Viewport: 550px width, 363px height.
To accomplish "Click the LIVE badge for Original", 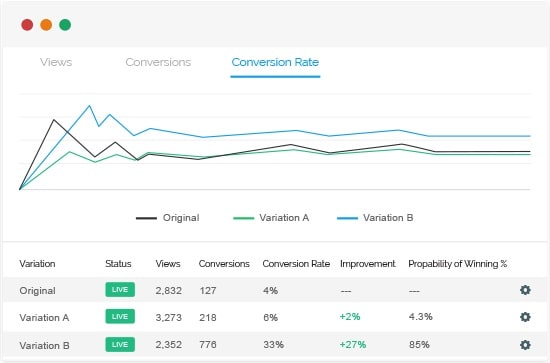I will tap(120, 290).
